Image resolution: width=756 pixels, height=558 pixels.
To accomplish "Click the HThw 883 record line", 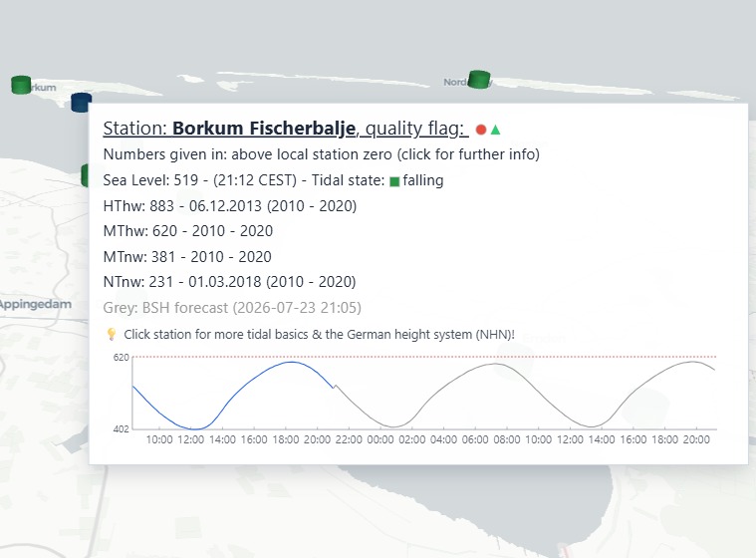I will tap(230, 206).
